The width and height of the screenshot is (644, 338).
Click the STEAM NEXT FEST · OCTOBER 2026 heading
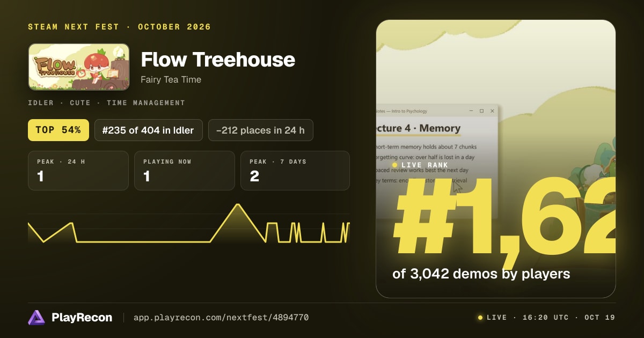119,27
